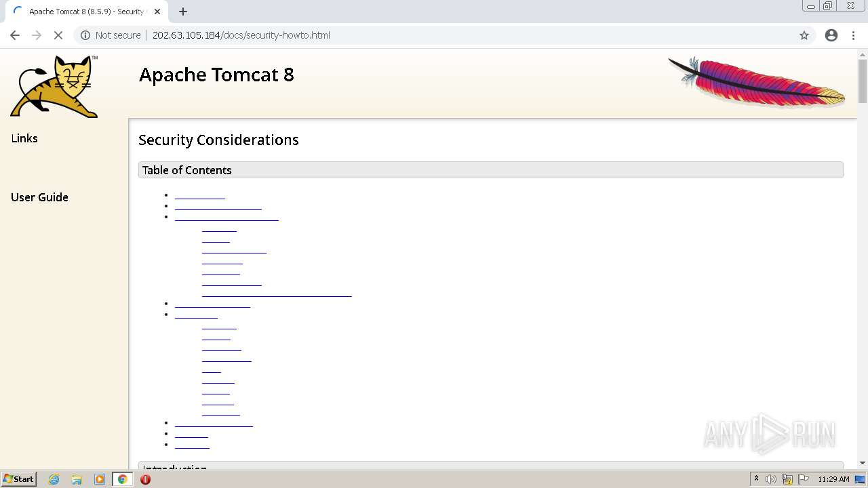The height and width of the screenshot is (488, 868).
Task: Restore down the Chrome window
Action: (828, 6)
